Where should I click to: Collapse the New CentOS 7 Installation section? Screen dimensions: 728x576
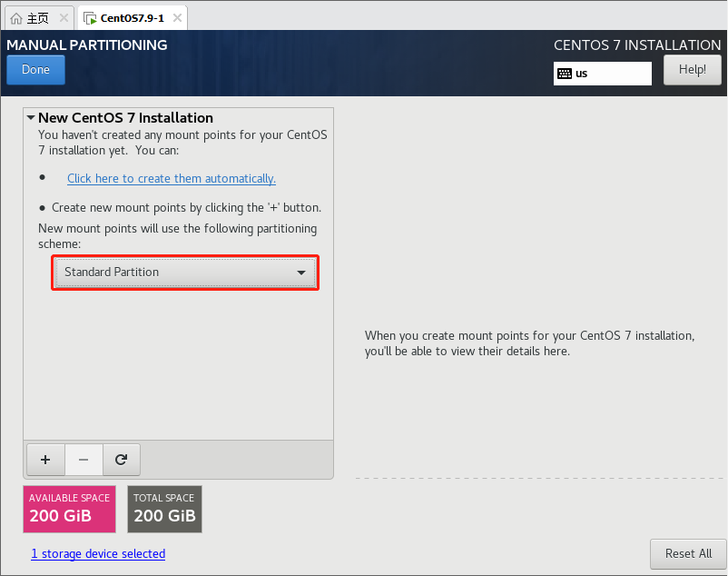tap(31, 118)
